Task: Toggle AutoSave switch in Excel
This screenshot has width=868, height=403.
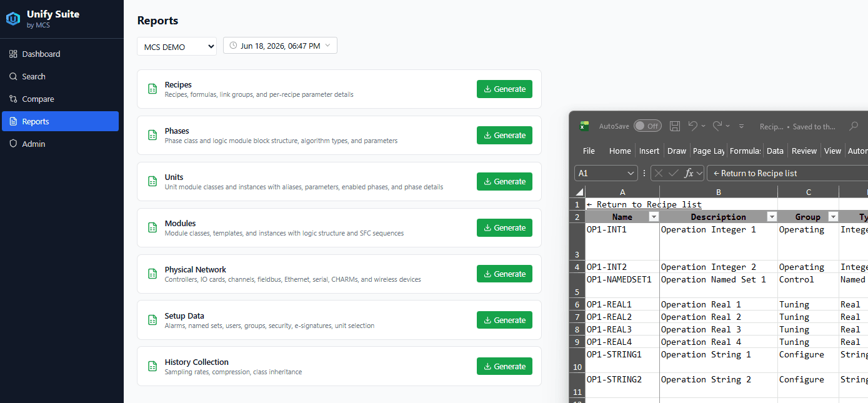Action: point(647,126)
